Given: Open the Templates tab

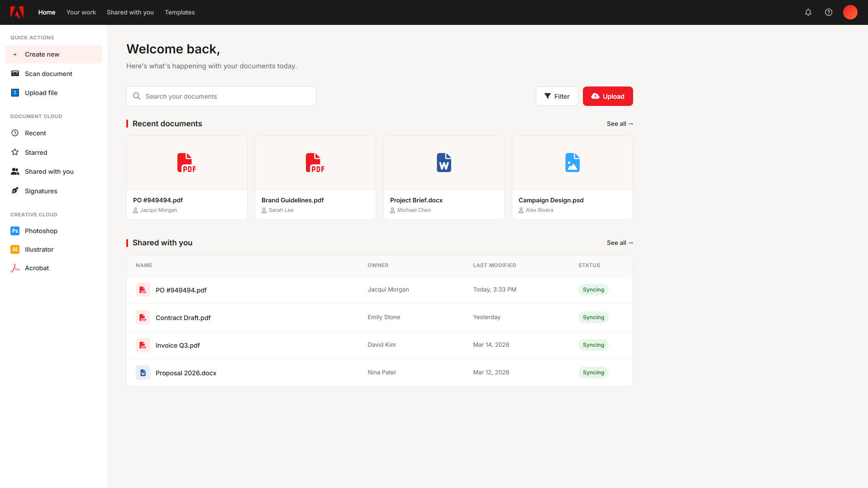Looking at the screenshot, I should pyautogui.click(x=180, y=12).
